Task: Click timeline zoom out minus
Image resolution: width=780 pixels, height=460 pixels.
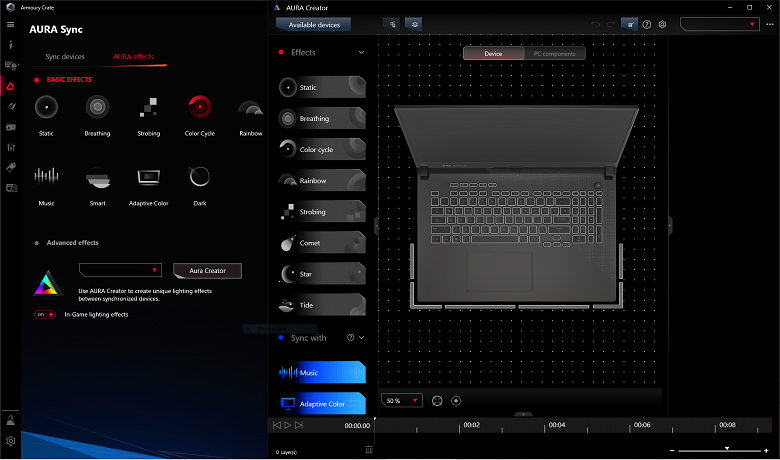Action: click(x=672, y=451)
